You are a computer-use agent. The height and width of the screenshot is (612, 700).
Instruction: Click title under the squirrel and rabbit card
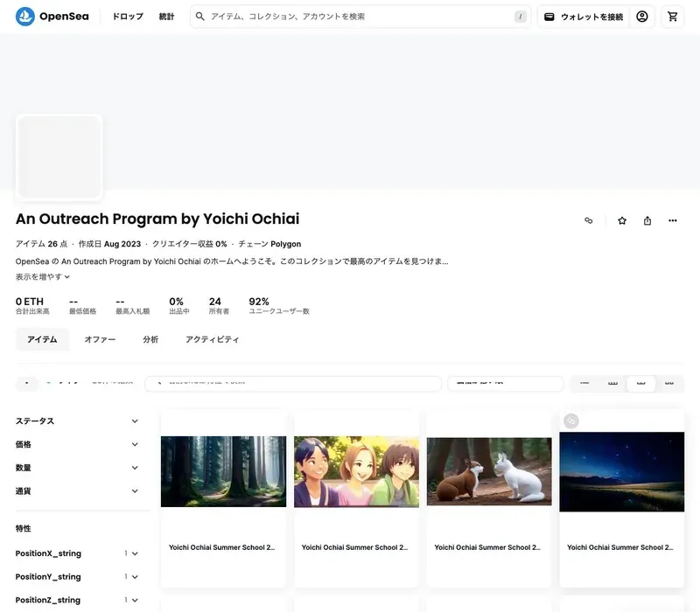pos(487,547)
